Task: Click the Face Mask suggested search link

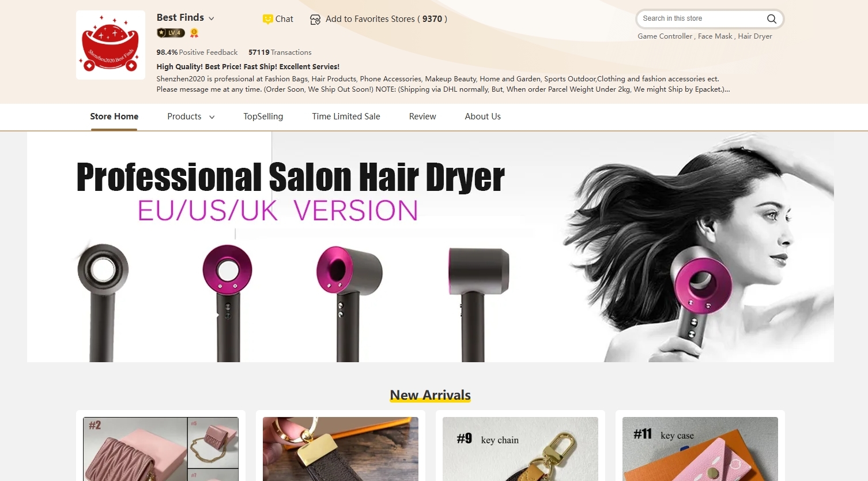Action: coord(715,36)
